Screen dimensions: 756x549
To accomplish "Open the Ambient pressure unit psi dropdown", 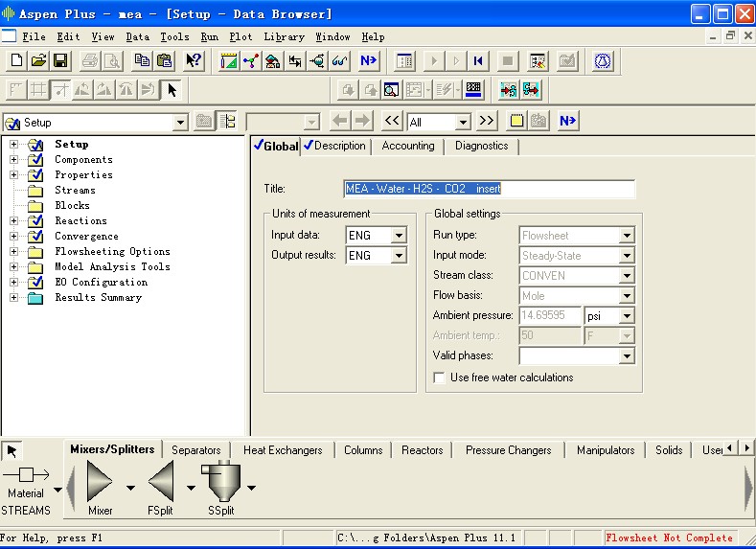I will (x=627, y=316).
